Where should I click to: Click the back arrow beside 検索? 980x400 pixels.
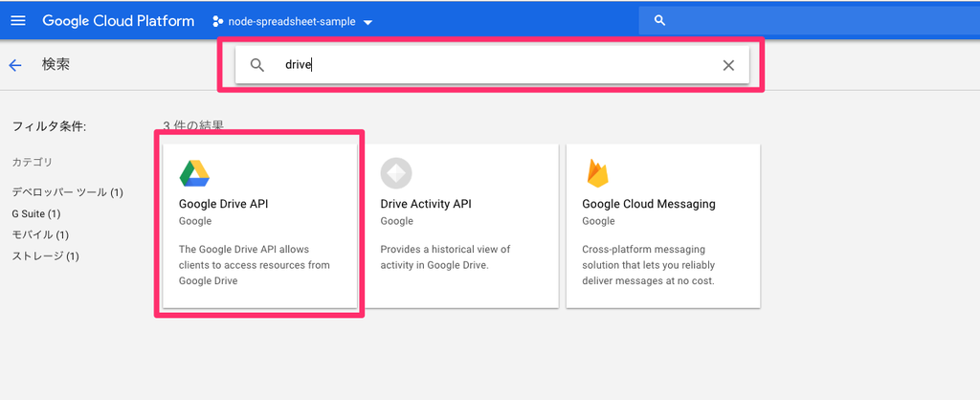[x=15, y=65]
